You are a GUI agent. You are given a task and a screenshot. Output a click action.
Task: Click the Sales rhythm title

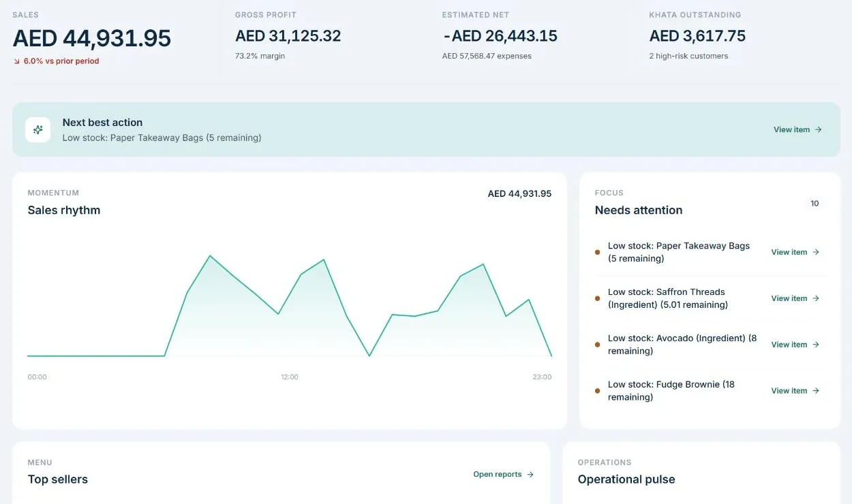tap(64, 210)
